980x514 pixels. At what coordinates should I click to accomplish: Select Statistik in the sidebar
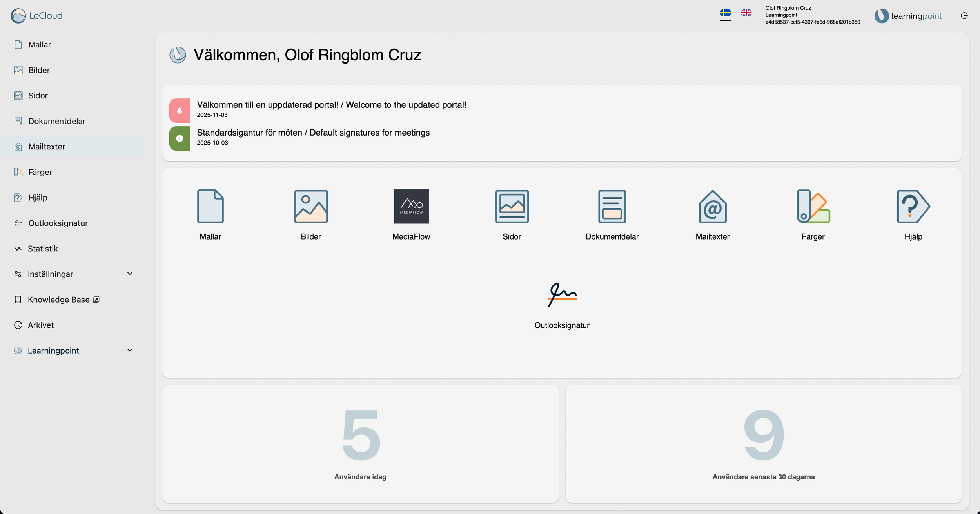[x=43, y=249]
